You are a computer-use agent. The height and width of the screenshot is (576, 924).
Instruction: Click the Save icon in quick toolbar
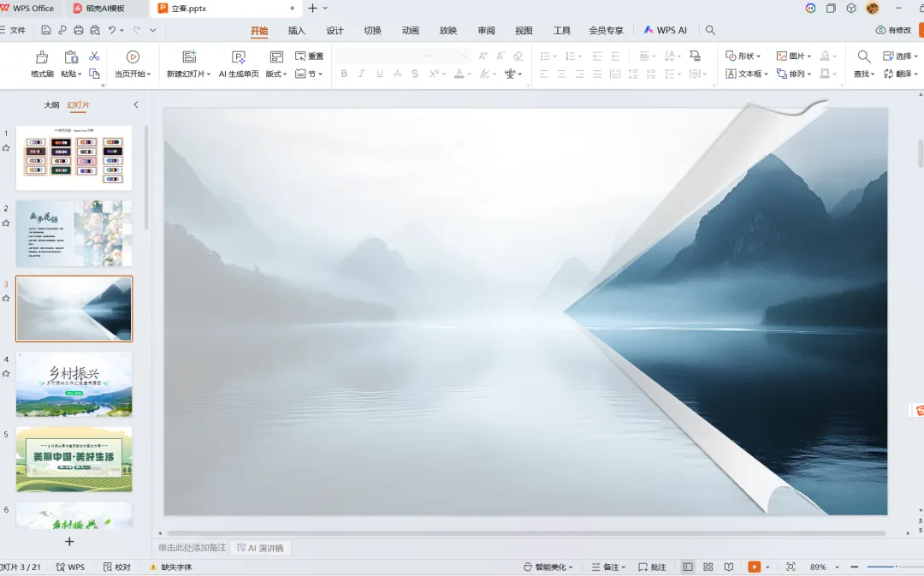[46, 30]
